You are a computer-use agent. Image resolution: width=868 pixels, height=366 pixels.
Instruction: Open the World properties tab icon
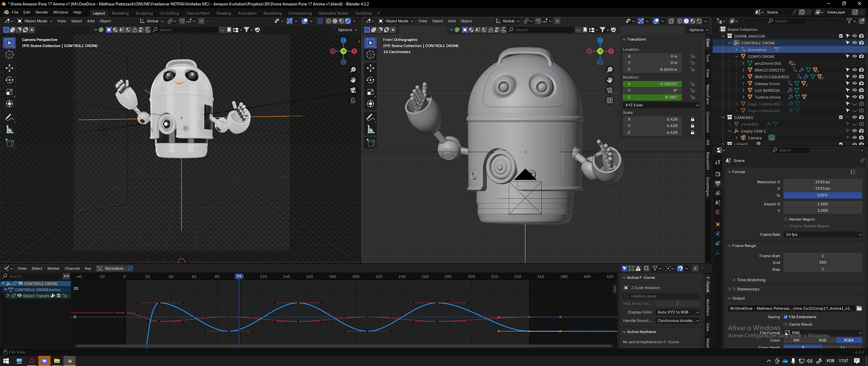pyautogui.click(x=718, y=212)
